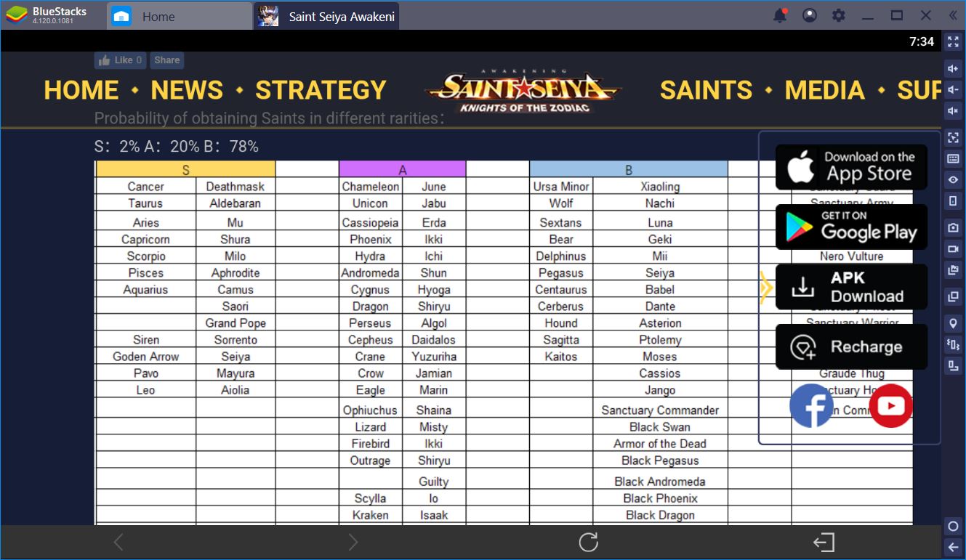Viewport: 966px width, 560px height.
Task: Click cell 'Goden Arrow'
Action: pyautogui.click(x=145, y=357)
